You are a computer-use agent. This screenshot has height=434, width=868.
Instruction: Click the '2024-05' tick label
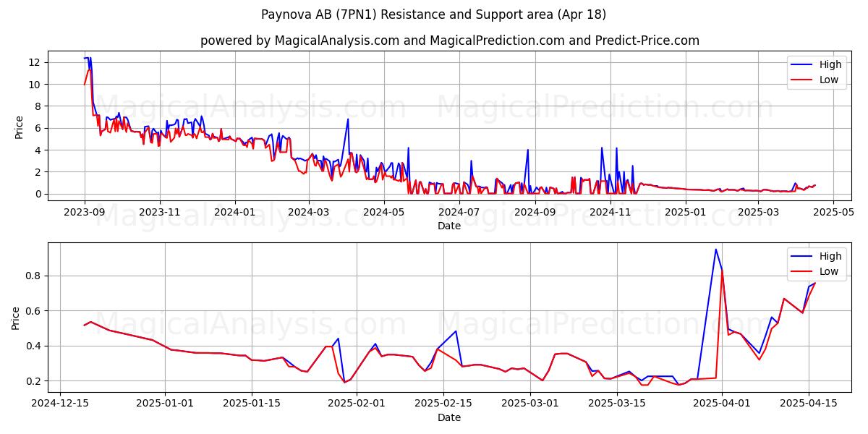click(x=383, y=212)
